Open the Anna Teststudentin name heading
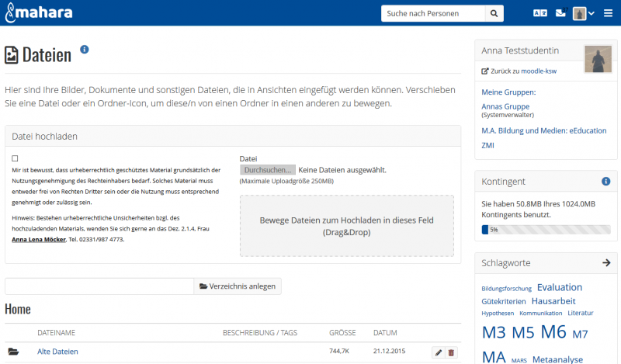 click(520, 50)
